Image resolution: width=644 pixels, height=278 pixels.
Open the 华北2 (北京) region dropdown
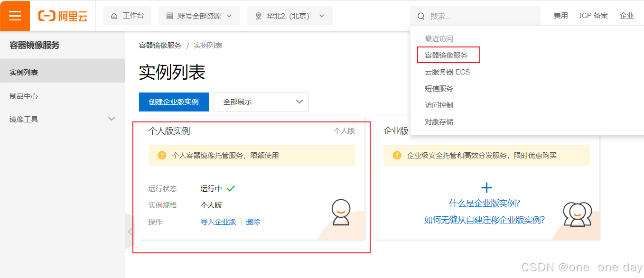click(289, 15)
